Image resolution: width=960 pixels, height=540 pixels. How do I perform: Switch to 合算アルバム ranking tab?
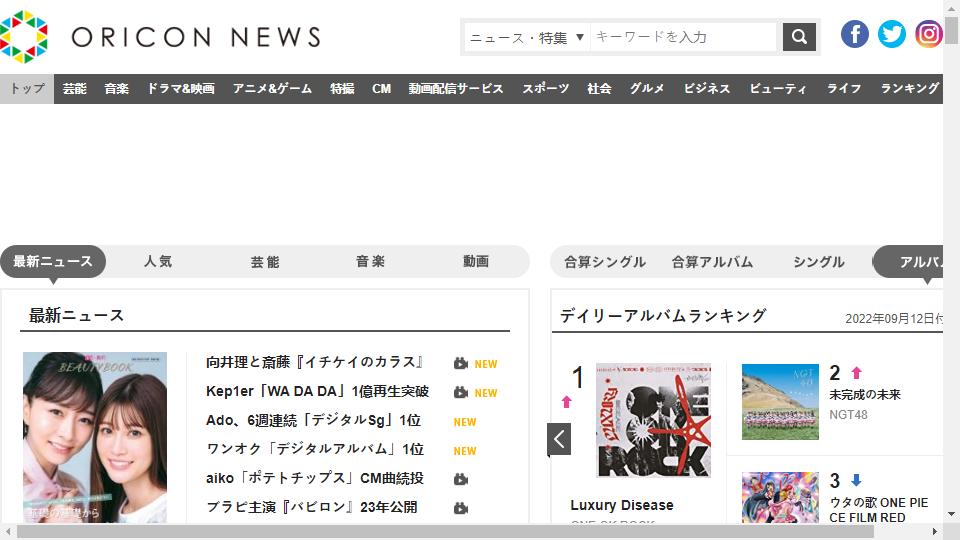(x=712, y=262)
